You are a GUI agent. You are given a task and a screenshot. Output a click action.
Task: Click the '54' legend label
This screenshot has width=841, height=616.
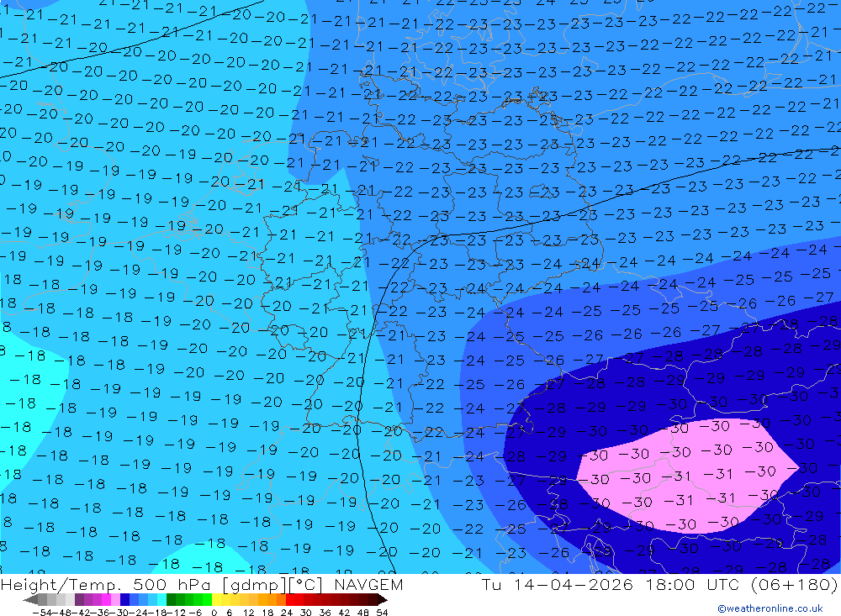pos(382,613)
